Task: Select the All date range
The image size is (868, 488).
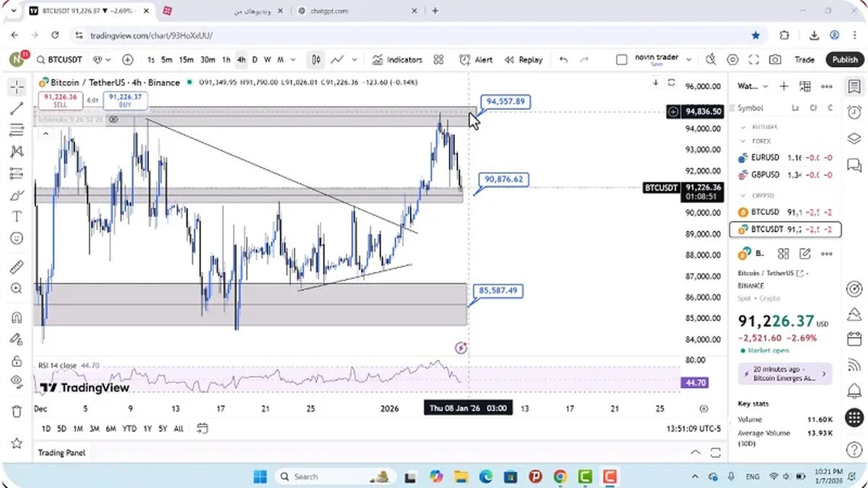Action: [179, 429]
